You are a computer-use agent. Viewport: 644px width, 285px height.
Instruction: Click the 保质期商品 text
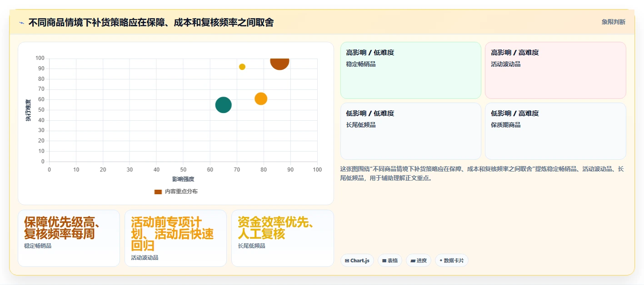506,125
